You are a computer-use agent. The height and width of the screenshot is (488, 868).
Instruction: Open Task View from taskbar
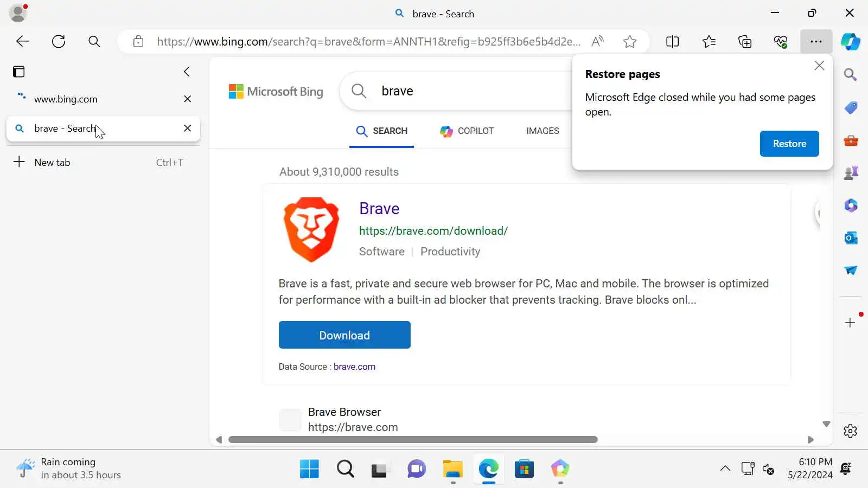tap(380, 468)
